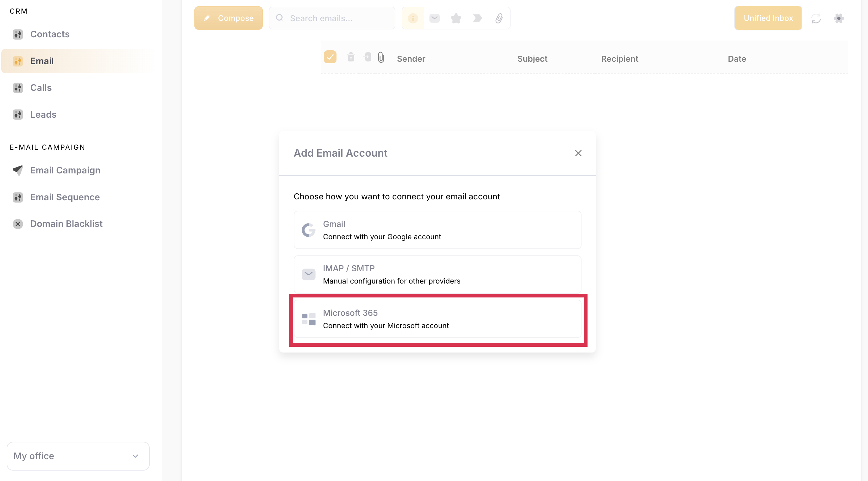Click the refresh inbox icon
868x481 pixels.
(x=816, y=18)
